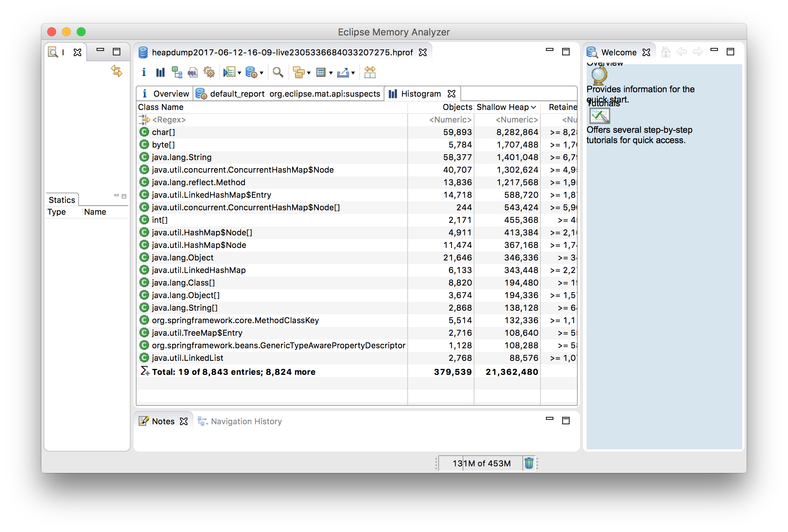Click the Total row to show more entries
This screenshot has height=532, width=788.
click(234, 372)
